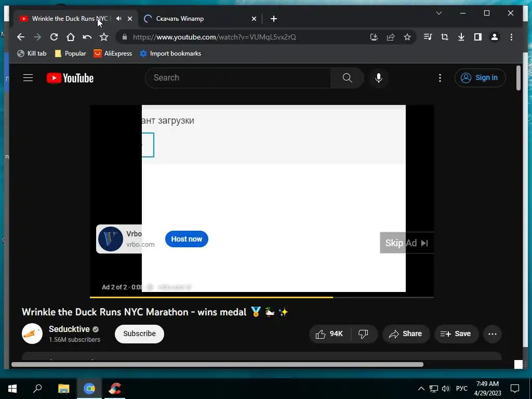Open the Popular bookmarks folder

[x=71, y=54]
